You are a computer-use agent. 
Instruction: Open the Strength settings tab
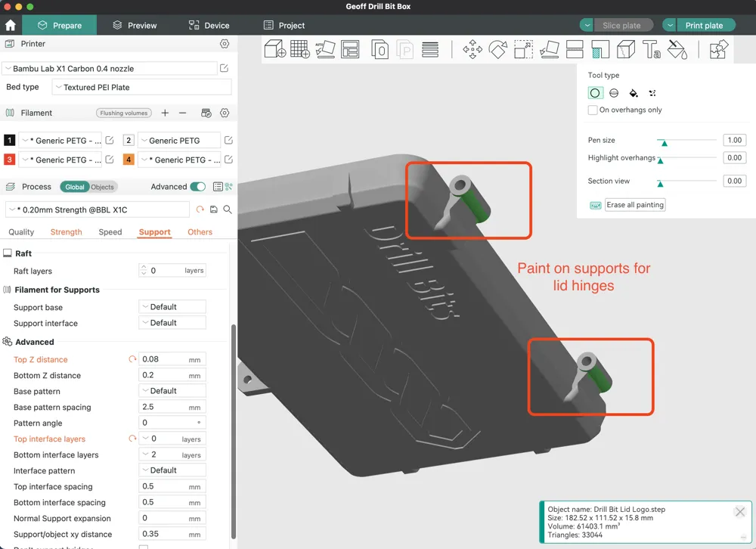coord(66,232)
